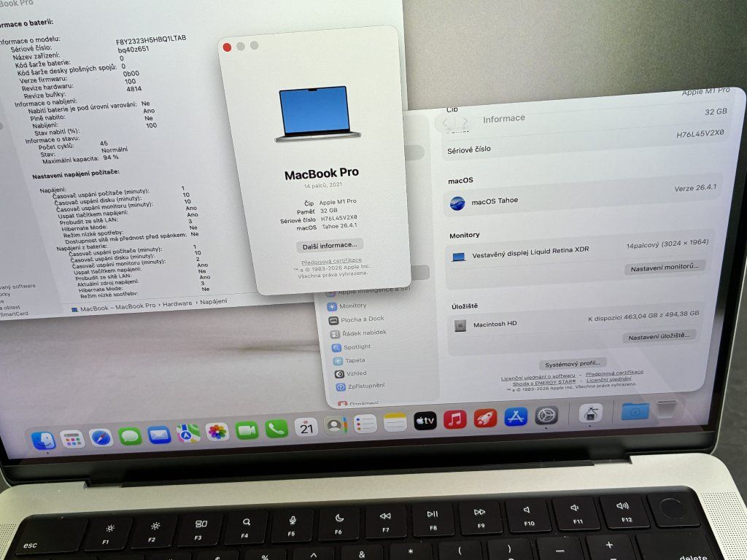
Task: Open Finder from the Dock
Action: tap(43, 440)
